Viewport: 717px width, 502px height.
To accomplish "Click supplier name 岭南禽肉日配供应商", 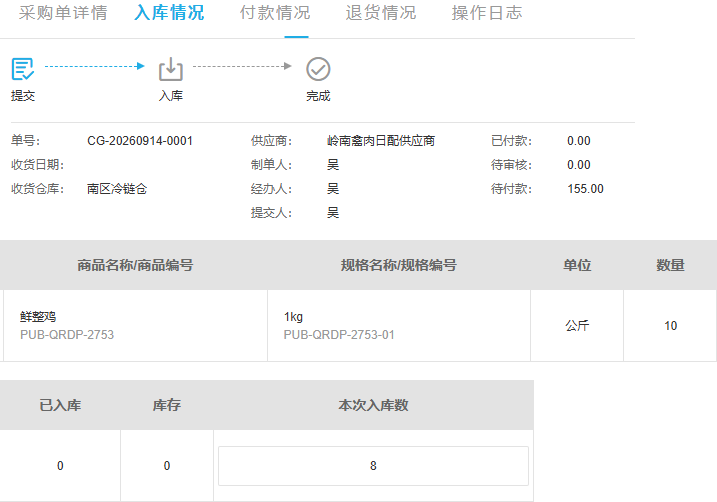I will click(x=381, y=141).
